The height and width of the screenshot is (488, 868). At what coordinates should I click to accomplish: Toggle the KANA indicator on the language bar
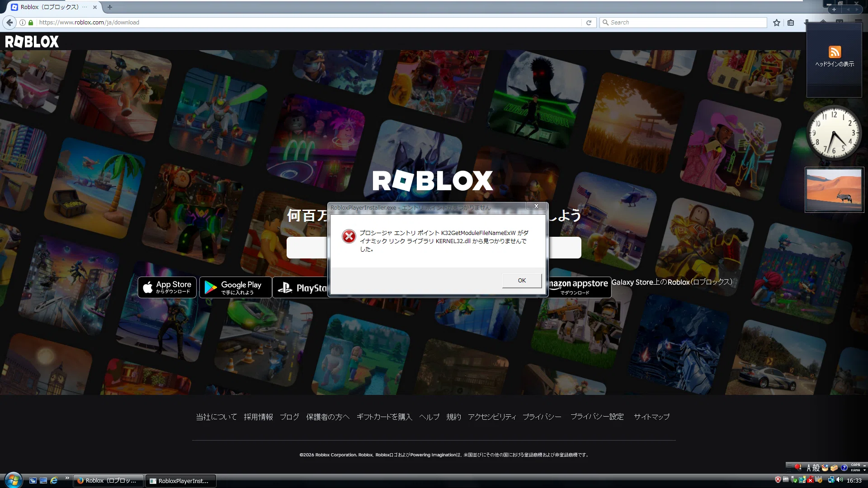[x=855, y=470]
